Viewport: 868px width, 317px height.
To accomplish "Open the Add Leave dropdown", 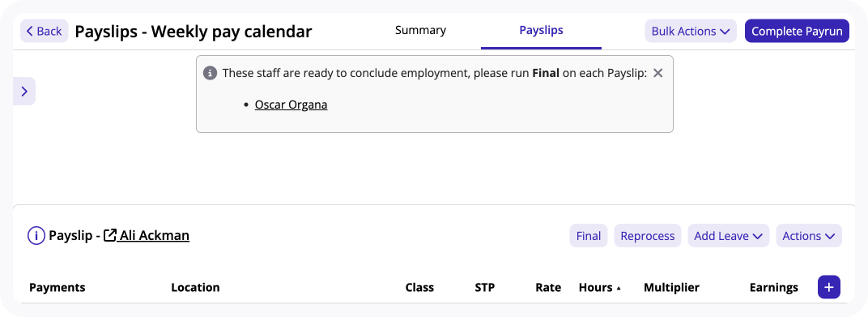I will [729, 236].
